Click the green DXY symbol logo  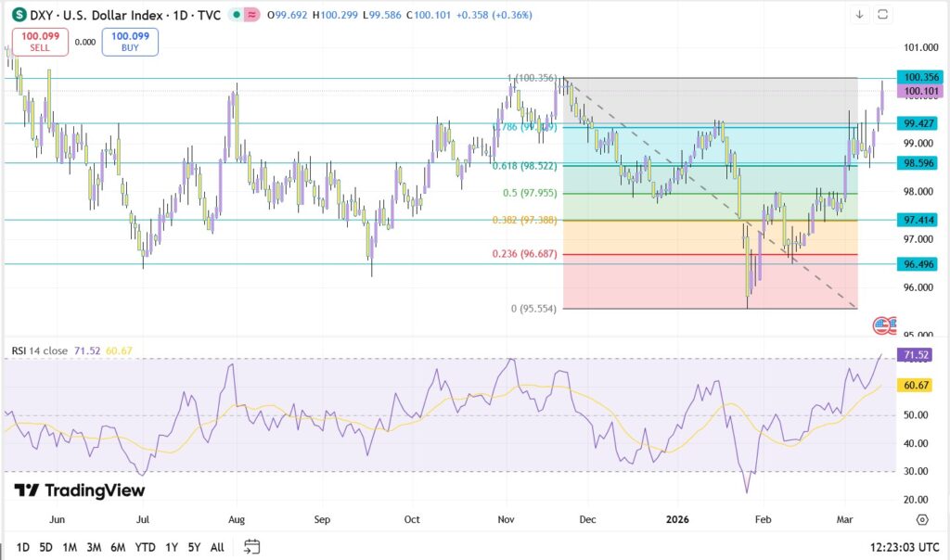[x=19, y=15]
